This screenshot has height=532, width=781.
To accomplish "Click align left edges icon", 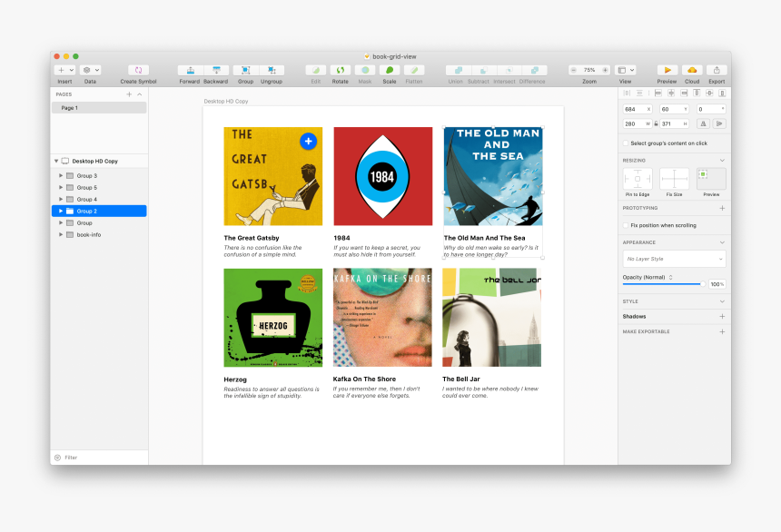I will (x=658, y=93).
